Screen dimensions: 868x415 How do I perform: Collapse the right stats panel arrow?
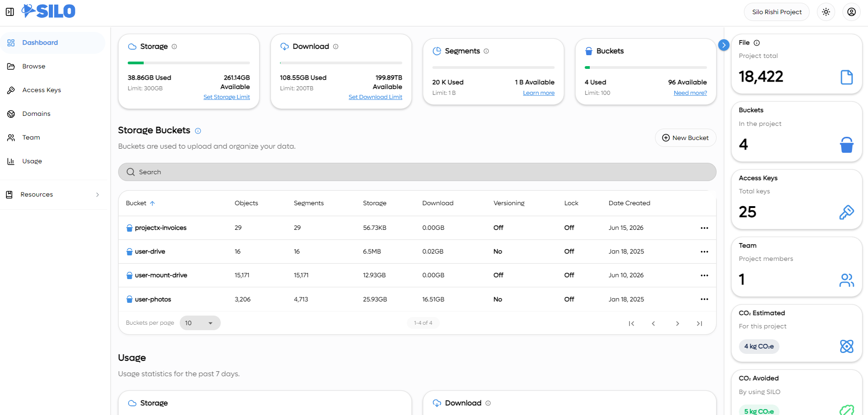[x=723, y=45]
